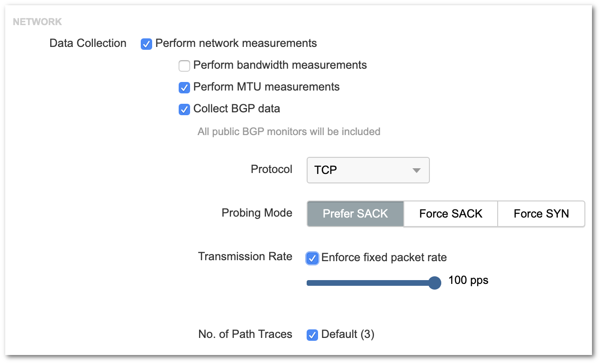Select Prefer SACK probing mode
Viewport: 601px width, 364px height.
click(355, 214)
